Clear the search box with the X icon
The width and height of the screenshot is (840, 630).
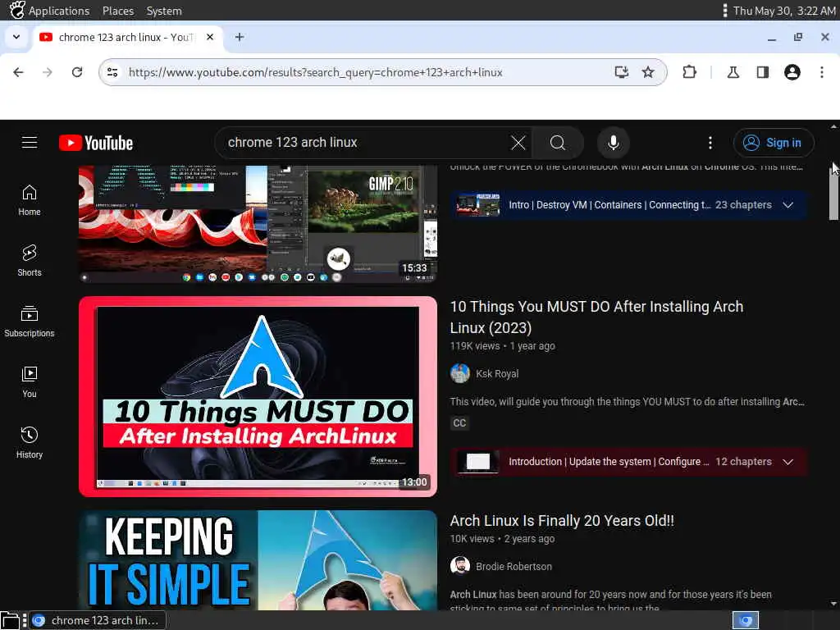pyautogui.click(x=518, y=143)
